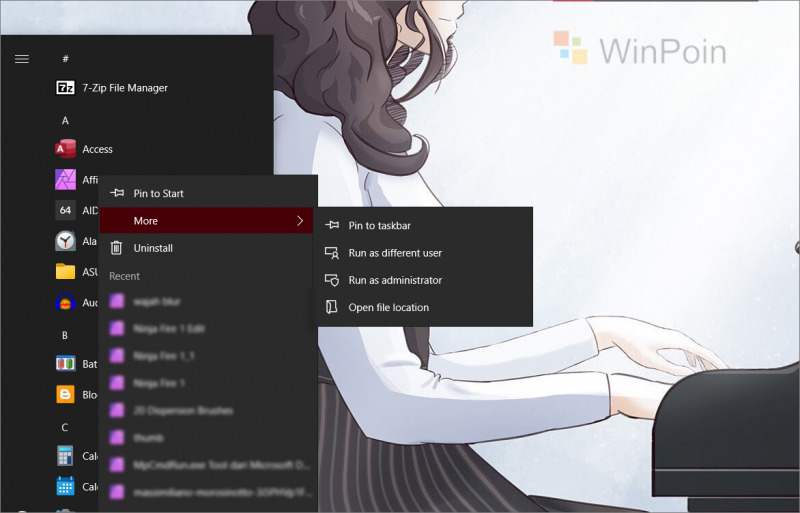Click the trash can Uninstall icon

[116, 248]
